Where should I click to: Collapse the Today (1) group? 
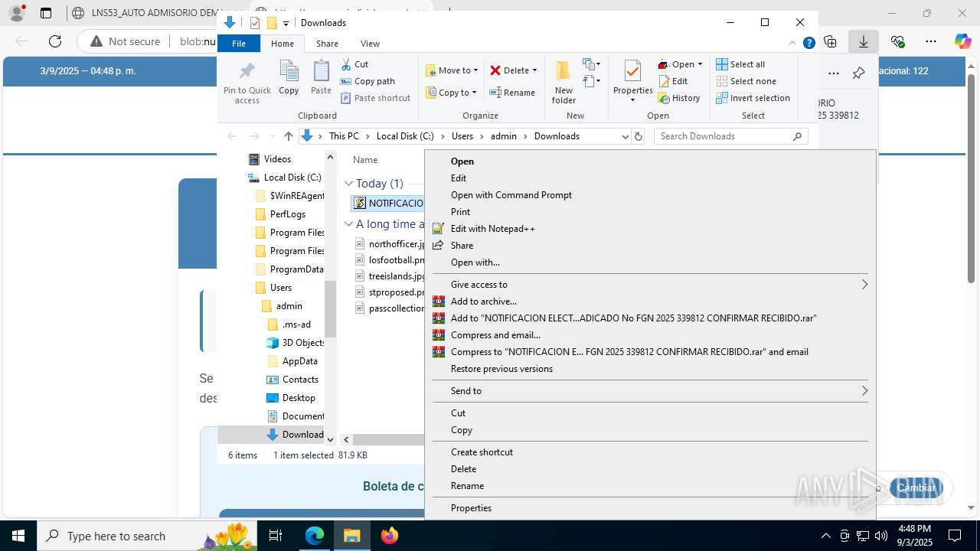[x=348, y=184]
